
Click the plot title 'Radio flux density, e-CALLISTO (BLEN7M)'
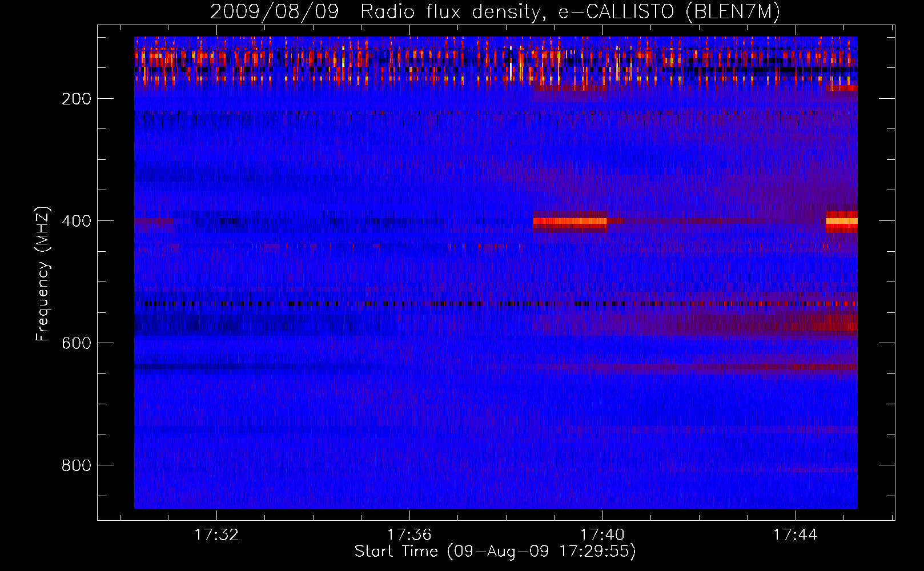570,11
